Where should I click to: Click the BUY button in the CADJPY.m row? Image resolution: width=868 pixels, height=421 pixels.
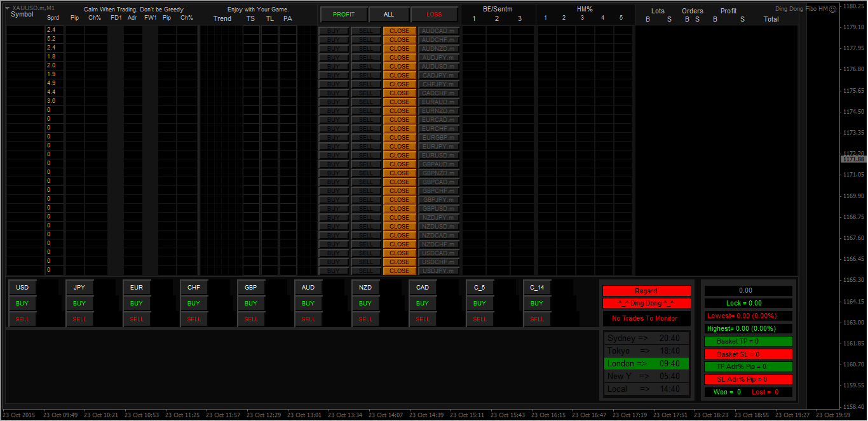click(x=334, y=75)
